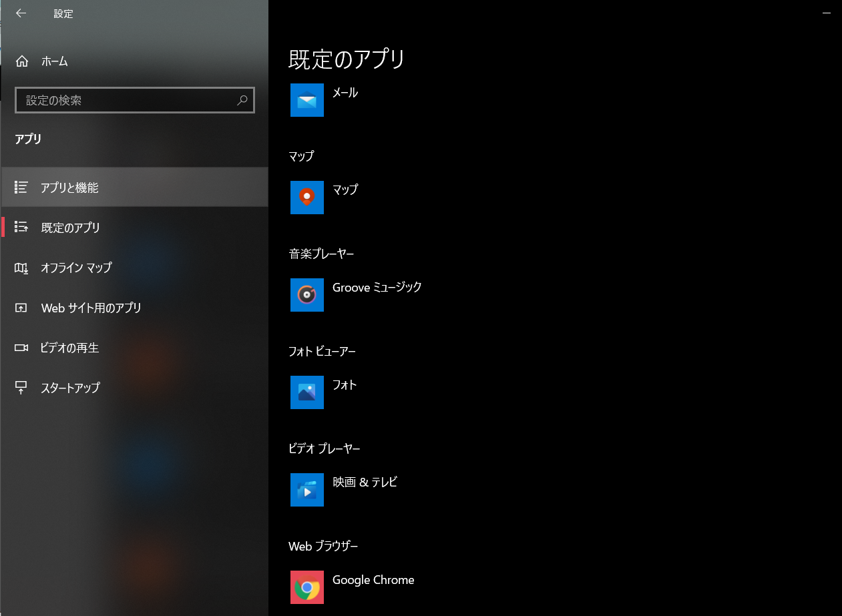This screenshot has height=616, width=842.
Task: Click the Groove ミュージック app icon
Action: (x=307, y=295)
